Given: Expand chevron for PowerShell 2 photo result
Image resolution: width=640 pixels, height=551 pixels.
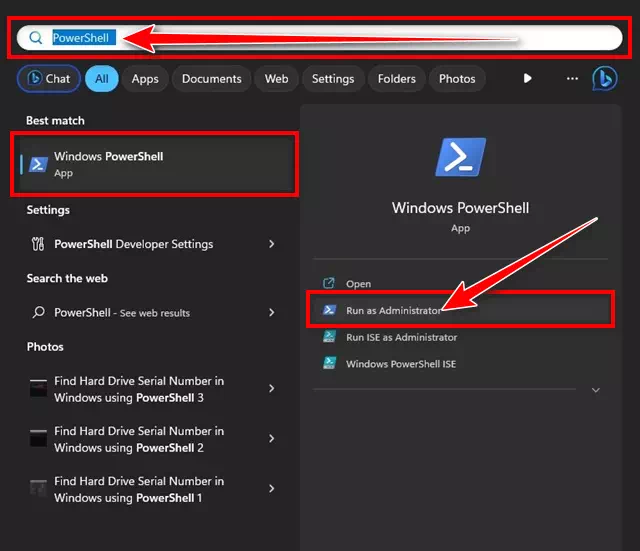Looking at the screenshot, I should pos(271,439).
